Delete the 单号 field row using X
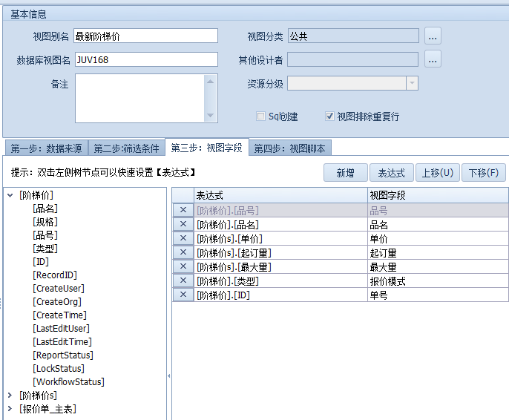 (x=183, y=295)
